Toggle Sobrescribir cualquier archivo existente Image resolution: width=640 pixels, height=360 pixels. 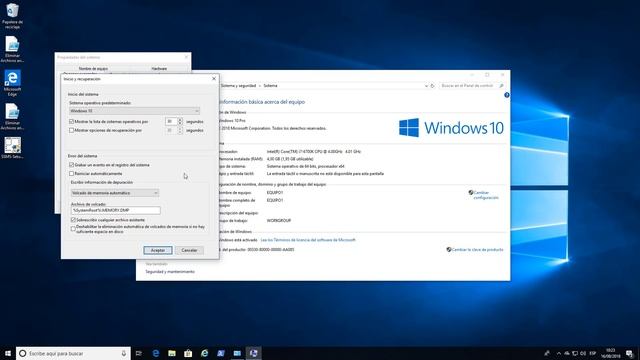pos(73,220)
